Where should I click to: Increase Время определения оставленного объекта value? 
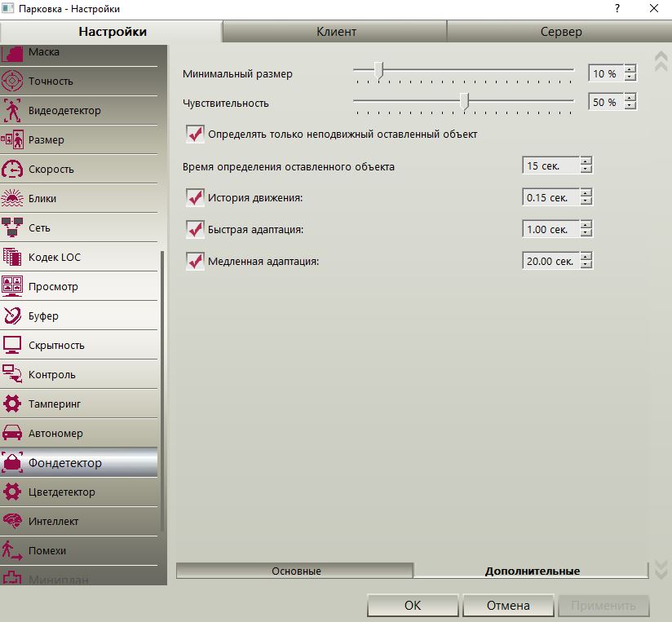[x=586, y=161]
